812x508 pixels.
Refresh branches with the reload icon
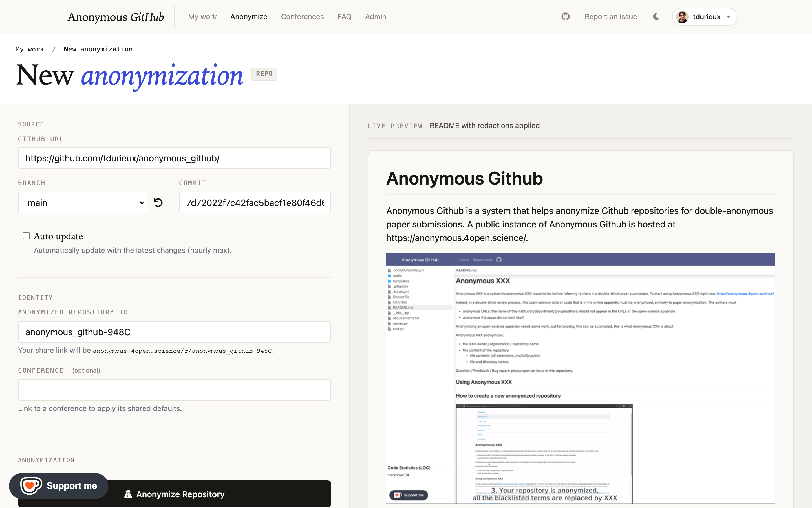pos(158,203)
